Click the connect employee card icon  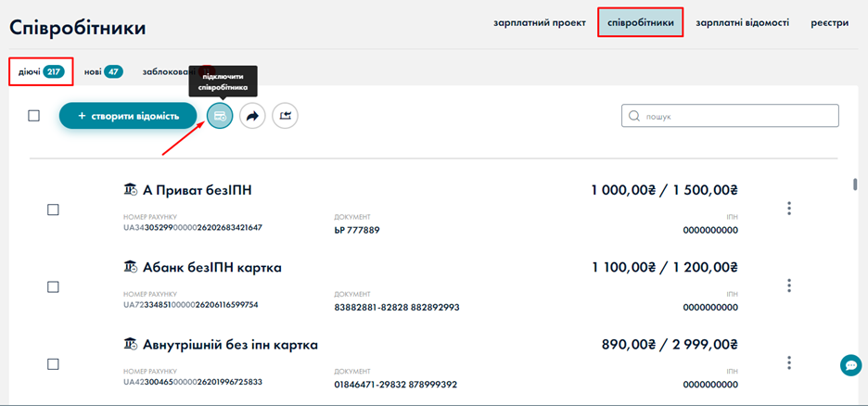click(x=220, y=115)
